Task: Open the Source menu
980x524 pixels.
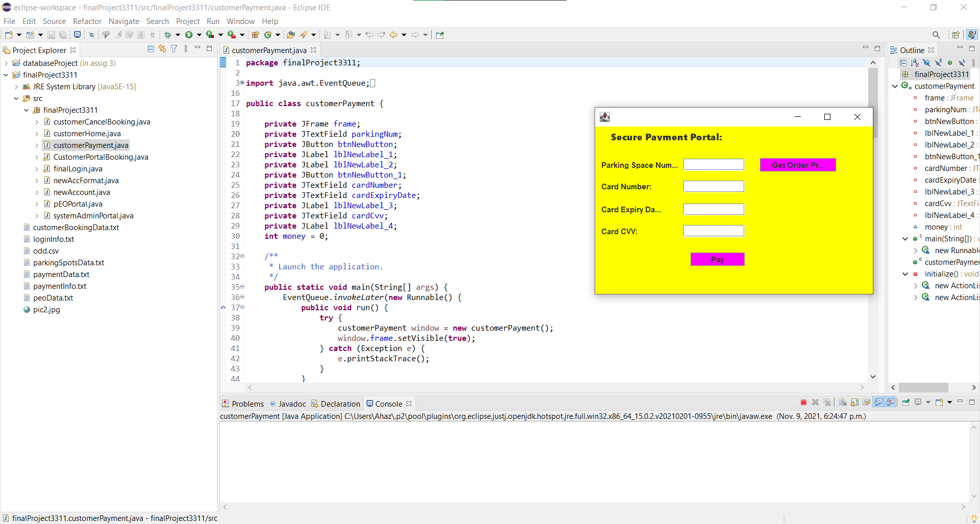Action: 54,21
